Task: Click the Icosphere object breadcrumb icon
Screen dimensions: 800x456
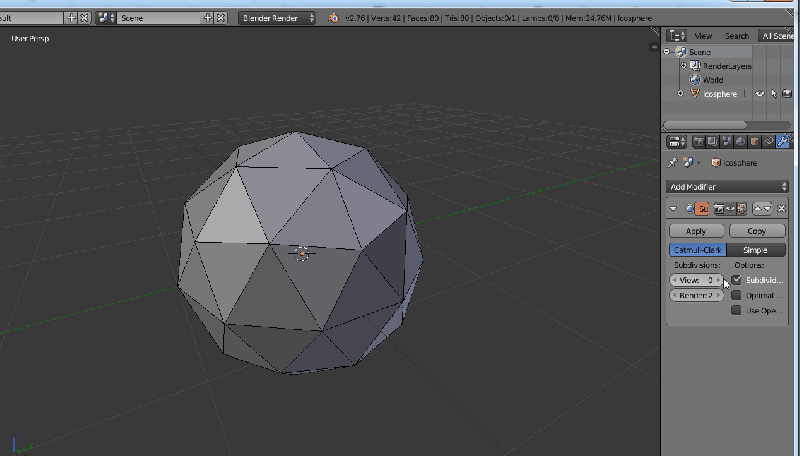Action: [716, 163]
